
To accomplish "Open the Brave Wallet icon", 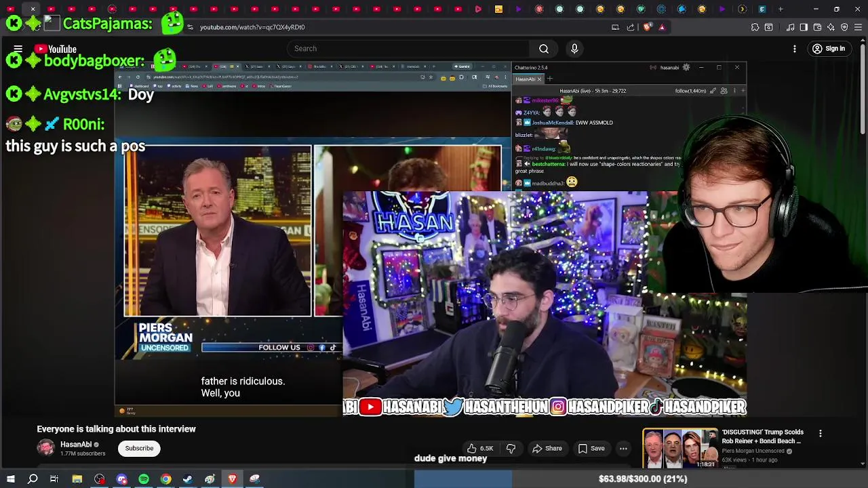I will pyautogui.click(x=817, y=27).
